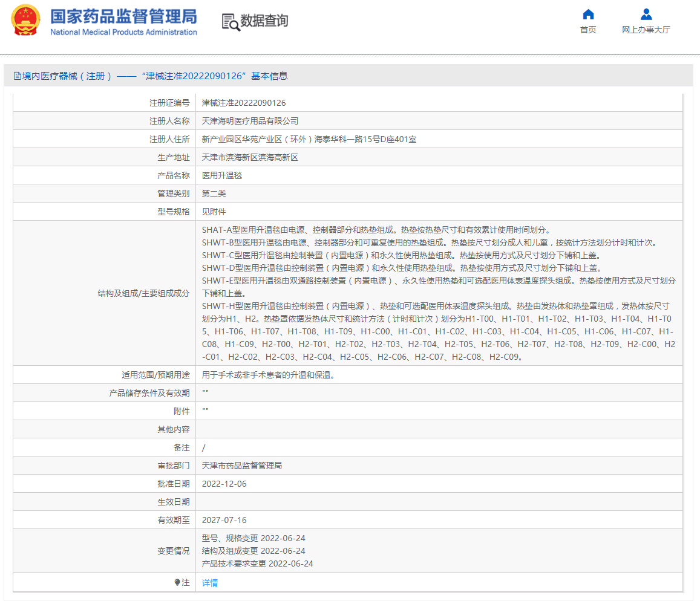The width and height of the screenshot is (700, 601).
Task: Open the 数据查询 search icon
Action: pos(231,22)
